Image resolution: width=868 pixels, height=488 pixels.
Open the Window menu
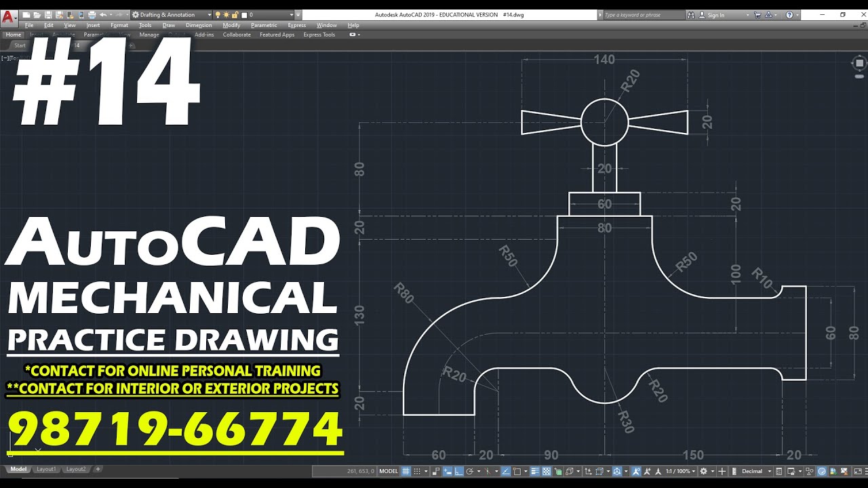tap(327, 25)
